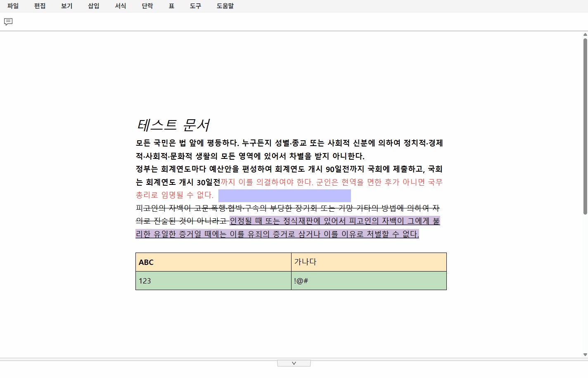This screenshot has height=378, width=588.
Task: Open the 표 menu
Action: pyautogui.click(x=171, y=6)
